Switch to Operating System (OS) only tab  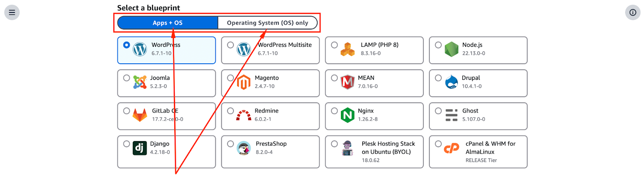coord(267,23)
